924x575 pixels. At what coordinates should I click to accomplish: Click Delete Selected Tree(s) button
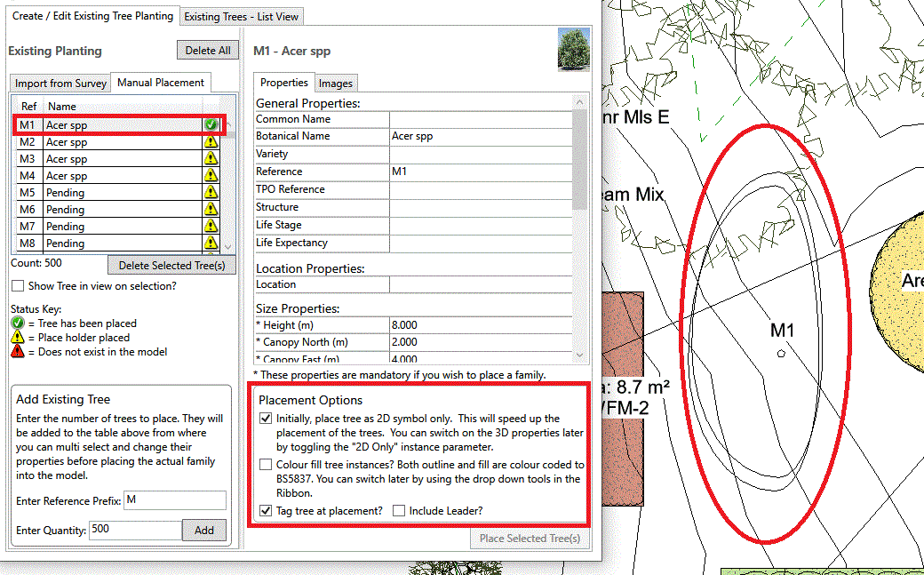[x=171, y=265]
